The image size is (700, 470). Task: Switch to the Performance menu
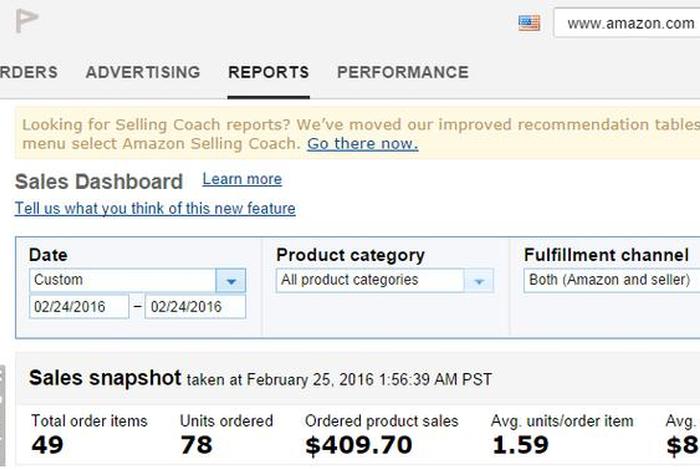[402, 72]
